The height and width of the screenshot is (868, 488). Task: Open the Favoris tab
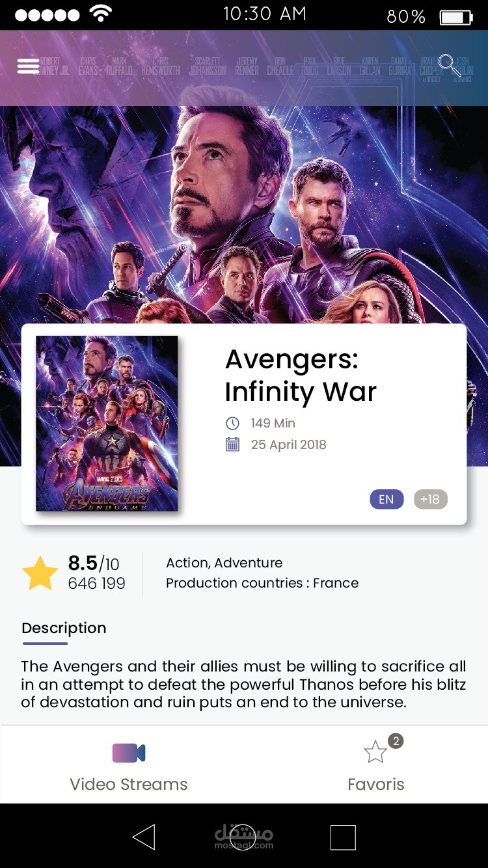pyautogui.click(x=376, y=783)
